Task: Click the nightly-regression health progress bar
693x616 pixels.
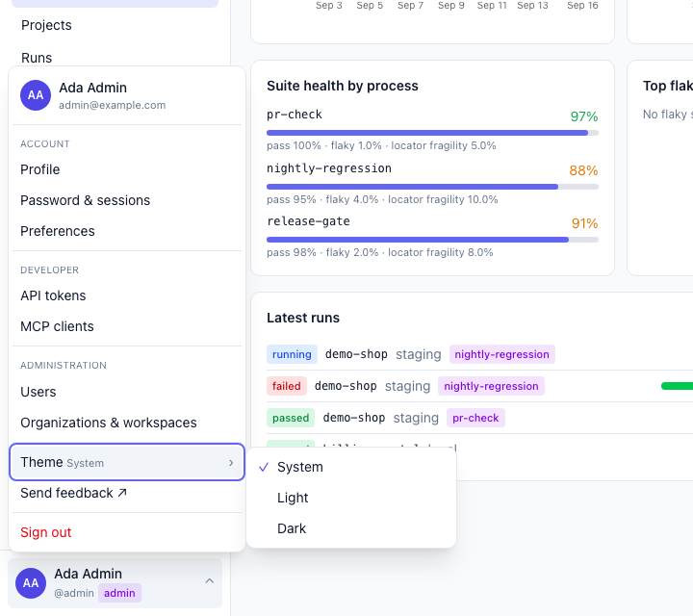Action: click(432, 187)
